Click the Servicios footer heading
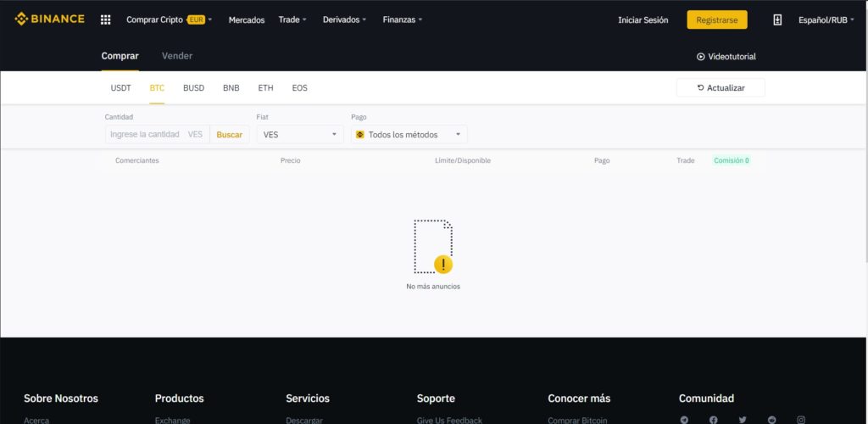This screenshot has height=424, width=868. coord(308,399)
